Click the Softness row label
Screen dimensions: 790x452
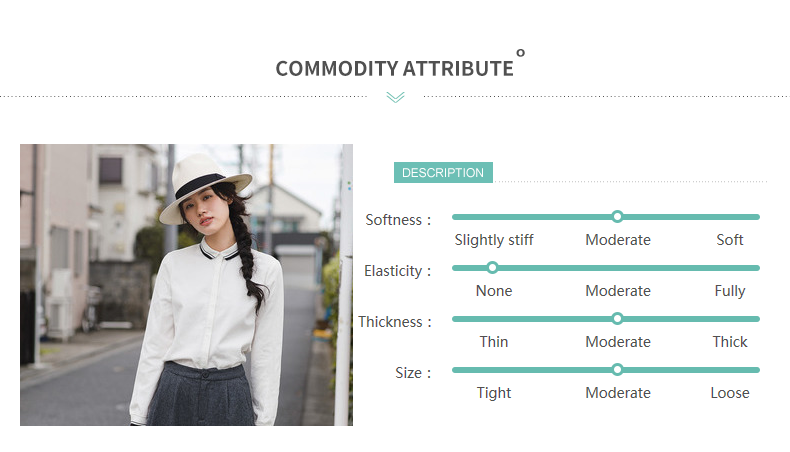(x=398, y=220)
